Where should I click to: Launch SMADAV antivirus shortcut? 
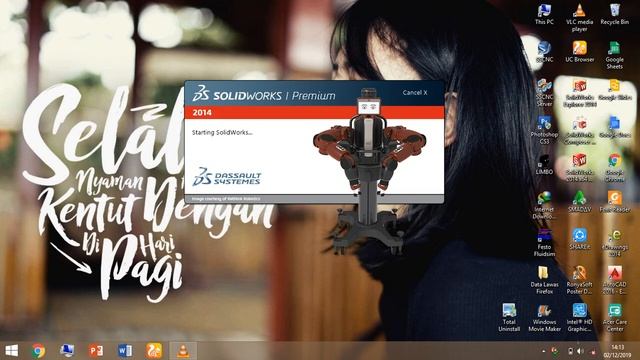click(579, 202)
